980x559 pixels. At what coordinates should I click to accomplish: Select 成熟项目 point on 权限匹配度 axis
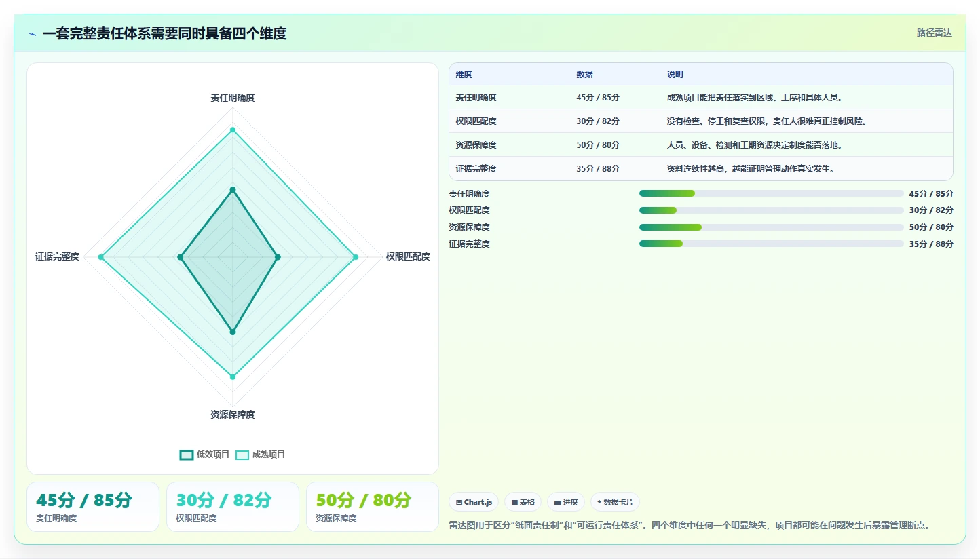[x=355, y=256]
